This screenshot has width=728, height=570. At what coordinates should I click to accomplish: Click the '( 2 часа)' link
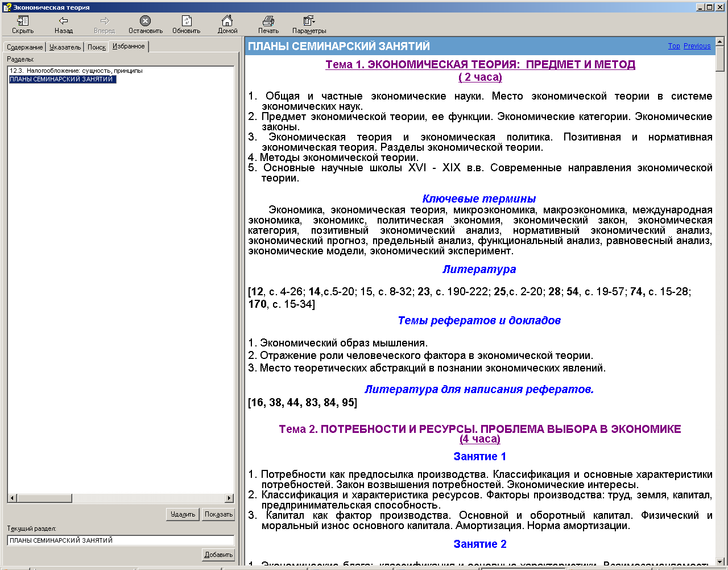click(x=480, y=77)
